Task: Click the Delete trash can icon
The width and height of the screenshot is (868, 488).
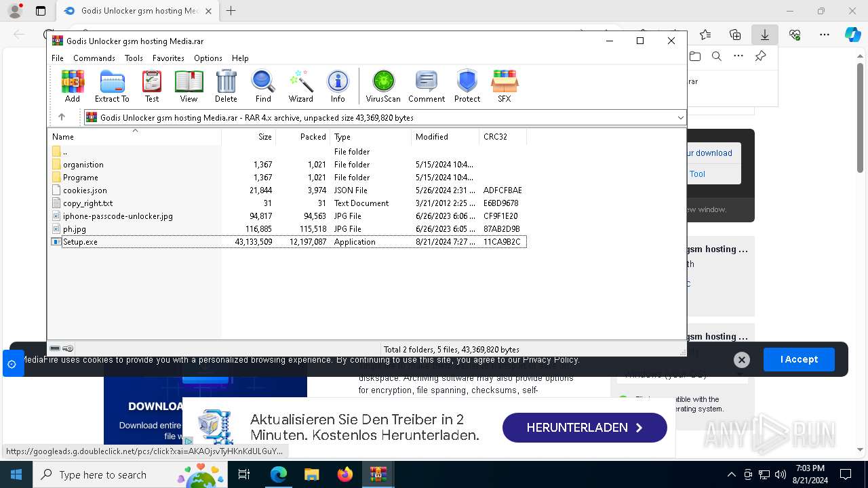Action: 226,86
